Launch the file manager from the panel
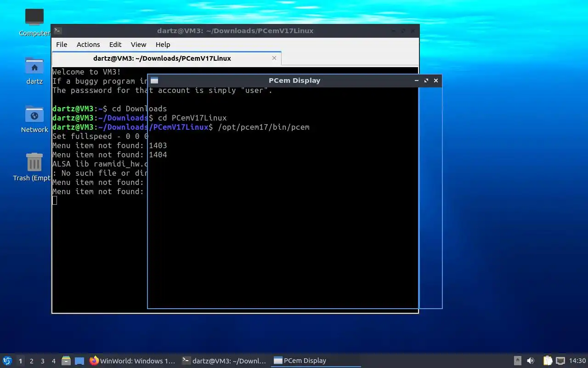This screenshot has width=588, height=368. coord(66,361)
